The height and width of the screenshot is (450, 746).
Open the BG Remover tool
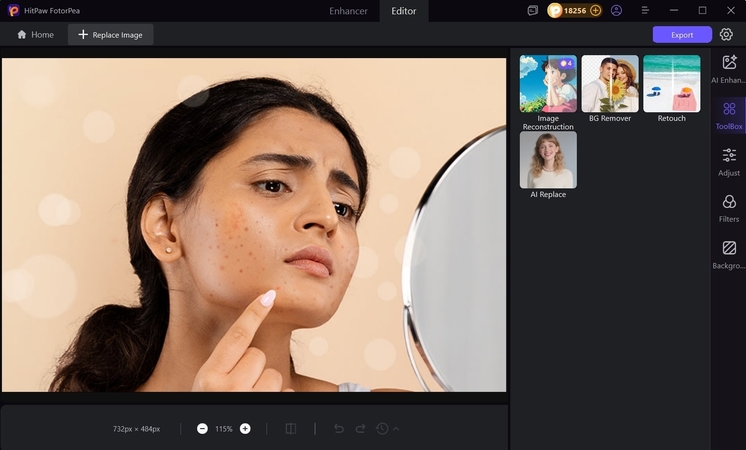610,88
